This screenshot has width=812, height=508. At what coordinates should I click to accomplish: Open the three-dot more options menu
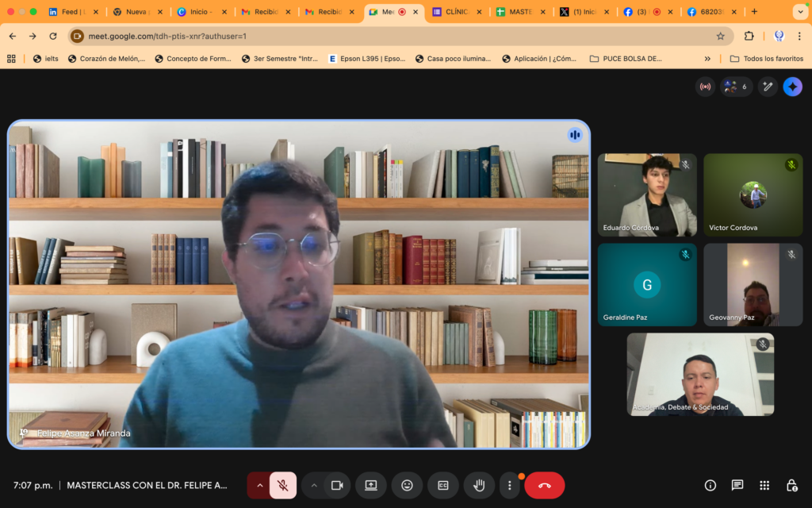click(509, 485)
